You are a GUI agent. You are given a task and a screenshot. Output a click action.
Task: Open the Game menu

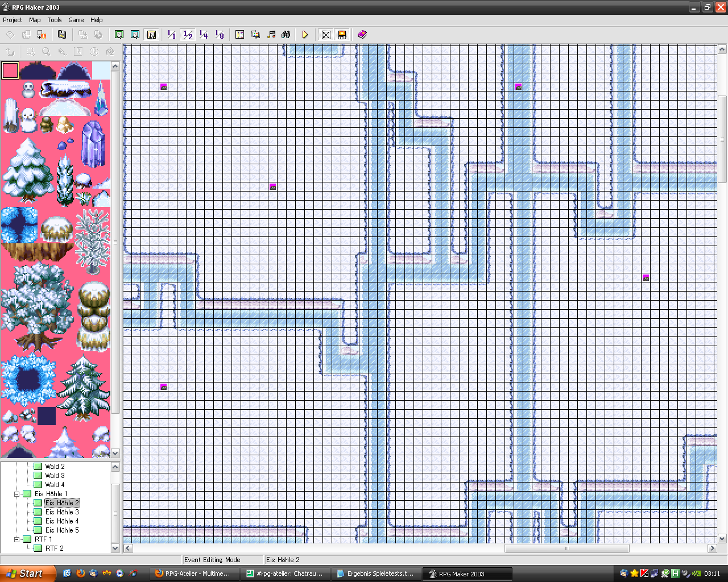pos(76,20)
